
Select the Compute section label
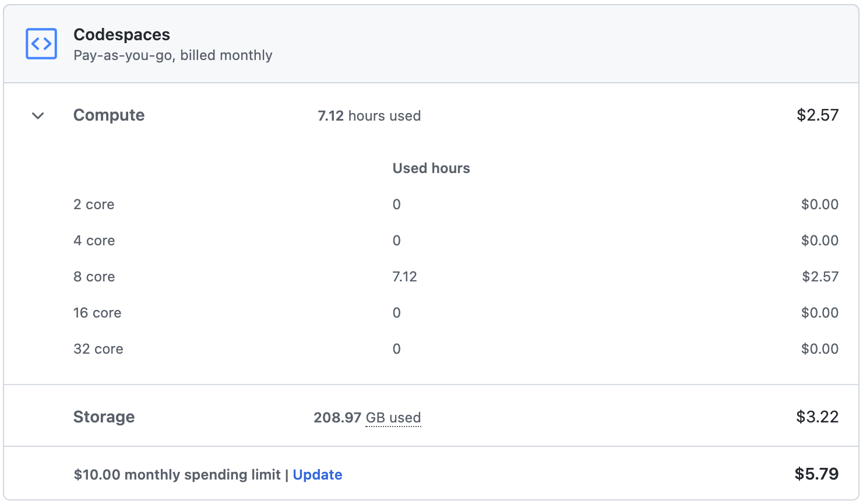109,115
